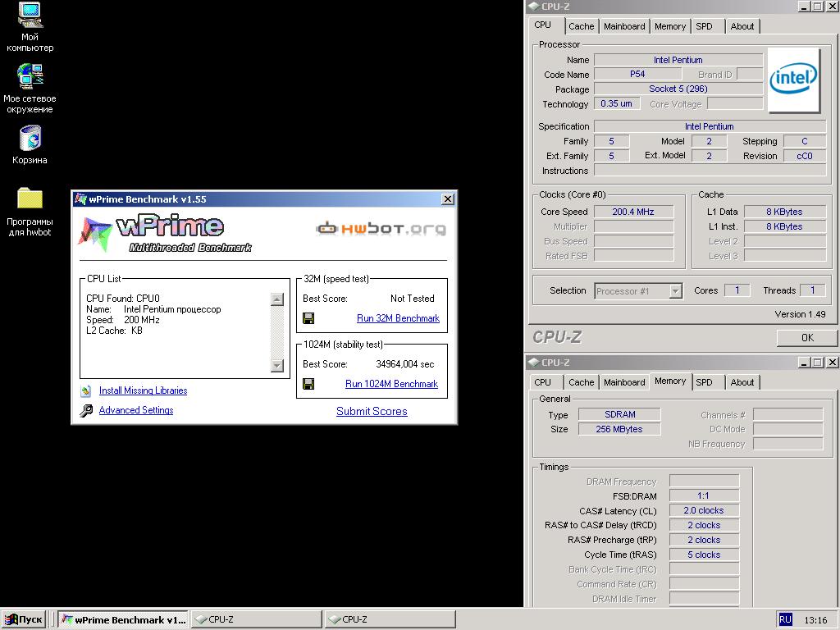The image size is (840, 630).
Task: Click the wPrime title bar icon
Action: (x=81, y=199)
